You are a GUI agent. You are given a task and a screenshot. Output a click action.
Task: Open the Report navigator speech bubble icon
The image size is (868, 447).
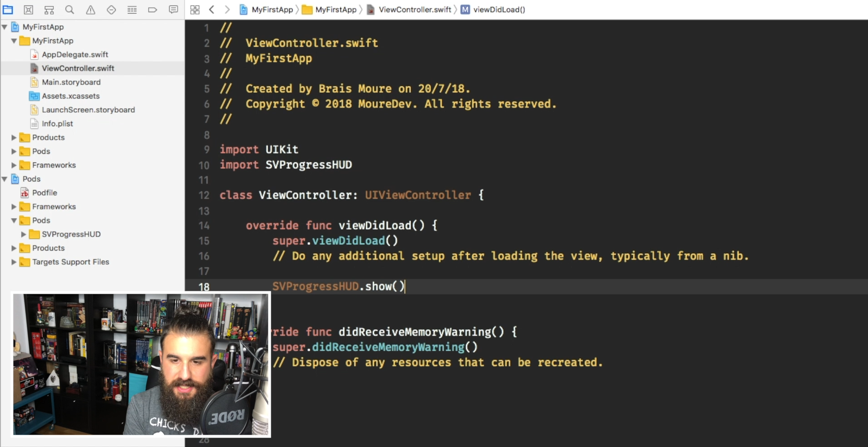(173, 10)
